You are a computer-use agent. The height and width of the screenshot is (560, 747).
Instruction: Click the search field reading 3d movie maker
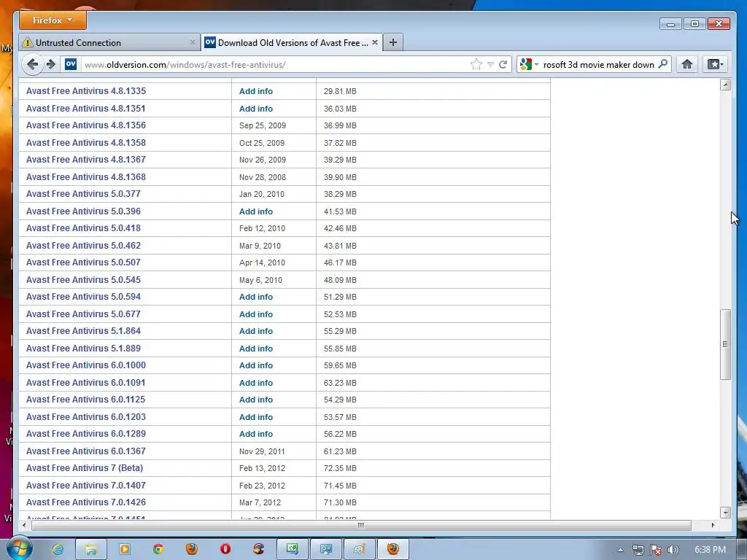[598, 64]
